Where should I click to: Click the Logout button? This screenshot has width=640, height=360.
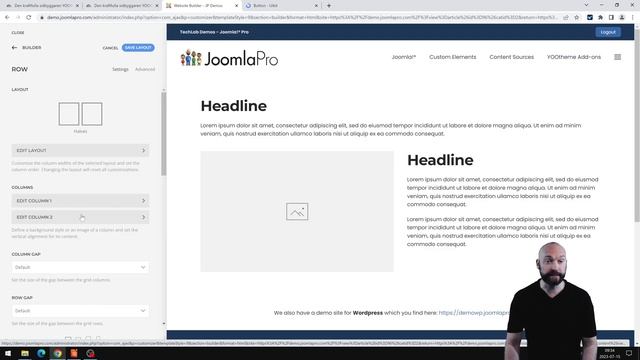coord(608,32)
